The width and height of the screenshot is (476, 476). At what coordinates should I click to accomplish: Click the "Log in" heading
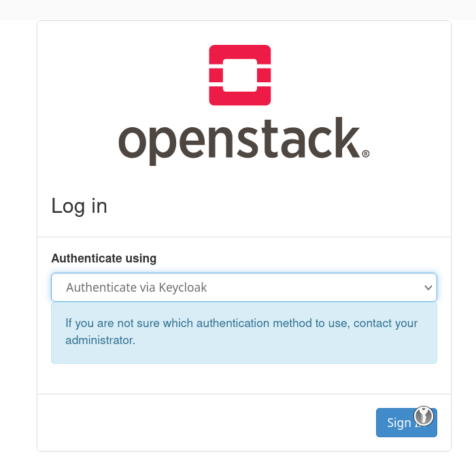(79, 206)
